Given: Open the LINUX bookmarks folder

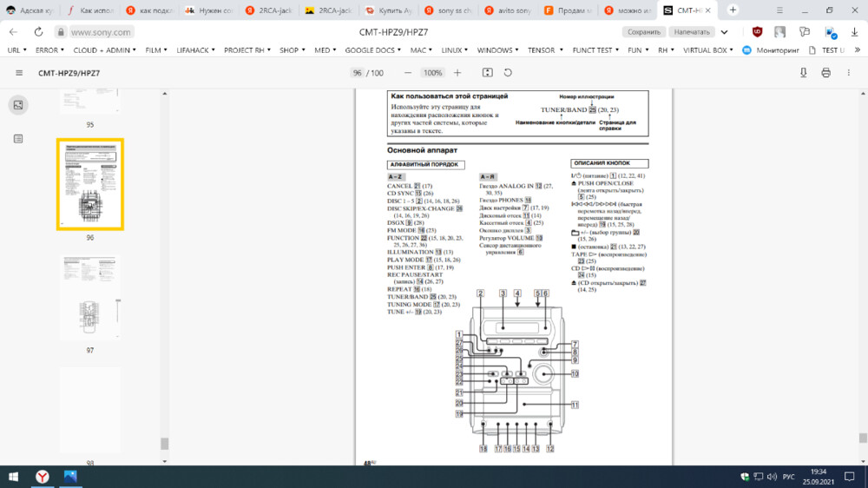Looking at the screenshot, I should 455,49.
